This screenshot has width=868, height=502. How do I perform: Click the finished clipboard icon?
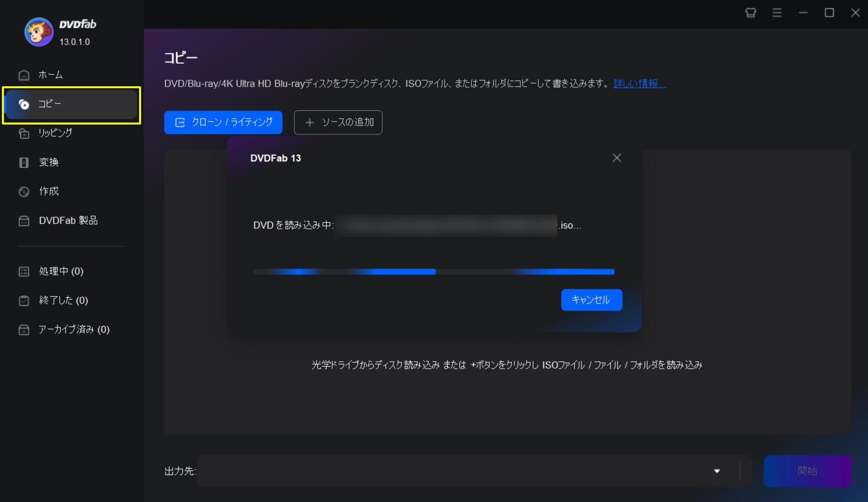point(24,301)
